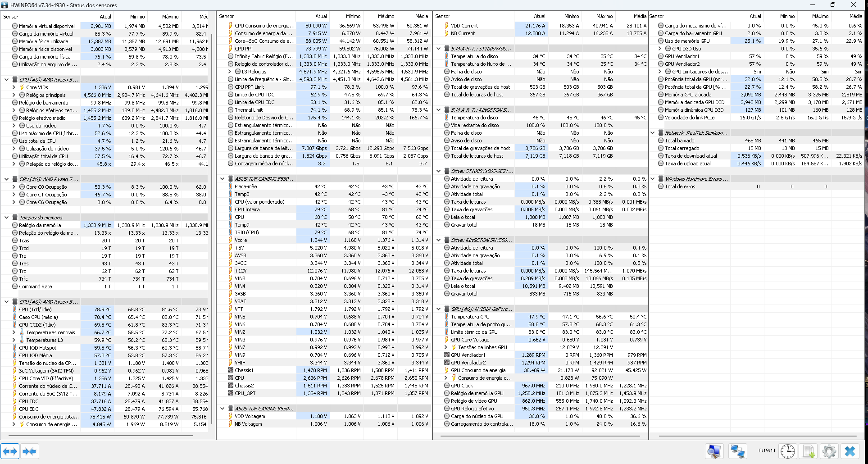Expand the Core VIDs row
Screen dimensions: 868x464
14,87
